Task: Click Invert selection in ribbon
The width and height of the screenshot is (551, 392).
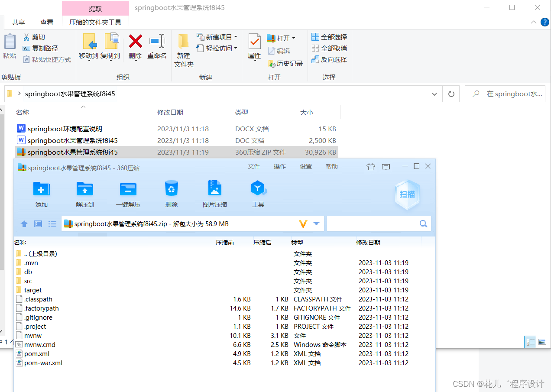Action: pyautogui.click(x=329, y=60)
